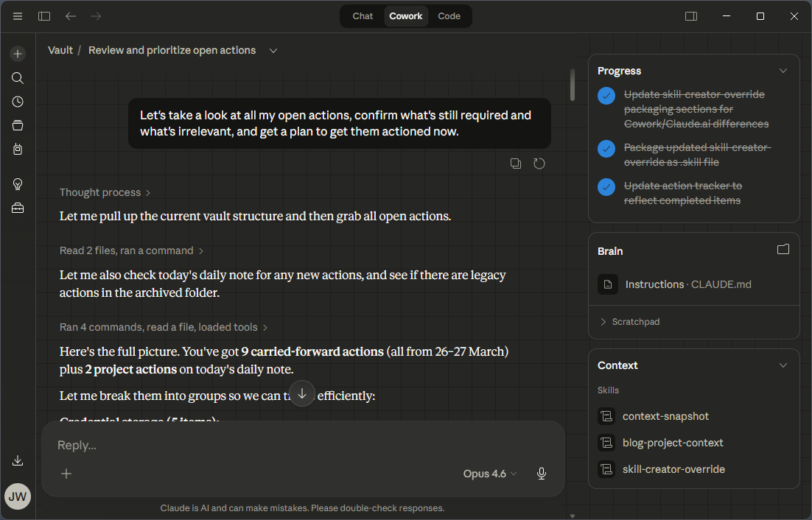Switch to the Code tab
Screen dimensions: 812x520
449,15
